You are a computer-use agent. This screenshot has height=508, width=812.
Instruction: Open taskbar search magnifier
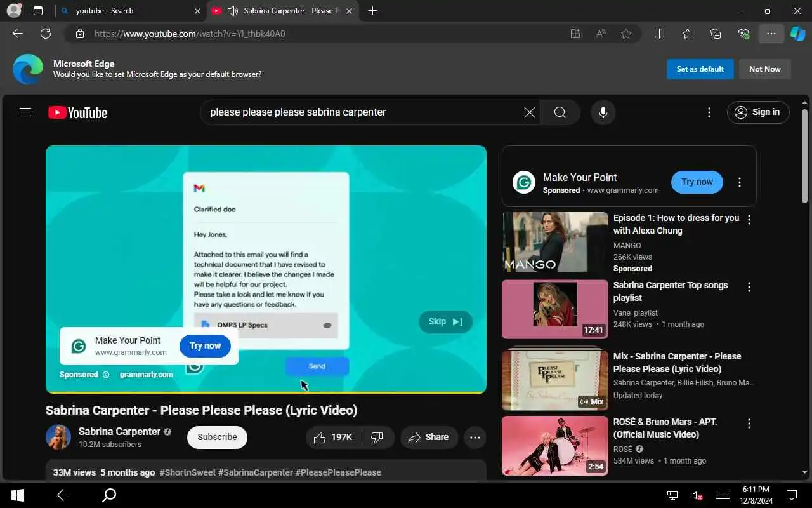[x=109, y=495]
